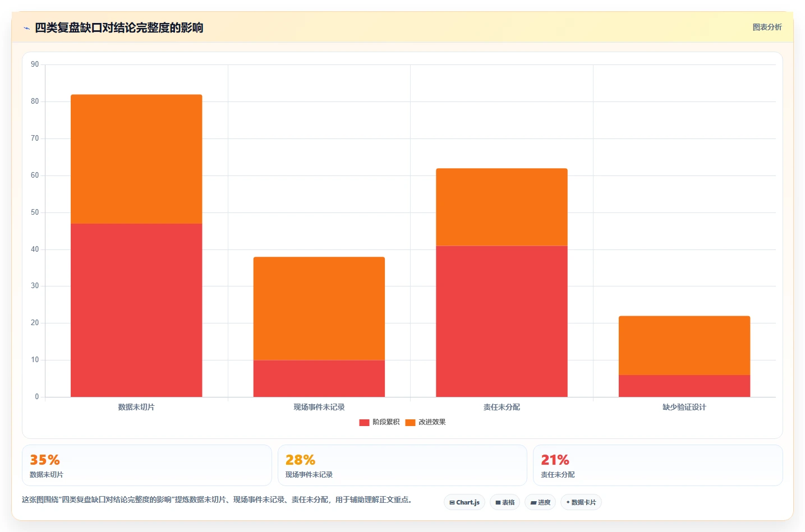Click the y-axis value 50
This screenshot has width=805, height=532.
click(35, 212)
